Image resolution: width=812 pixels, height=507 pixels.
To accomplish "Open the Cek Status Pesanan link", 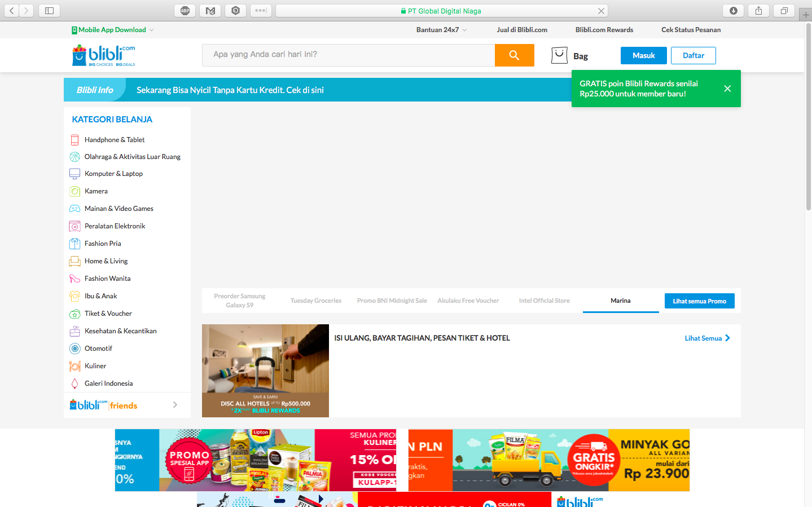I will pos(691,30).
